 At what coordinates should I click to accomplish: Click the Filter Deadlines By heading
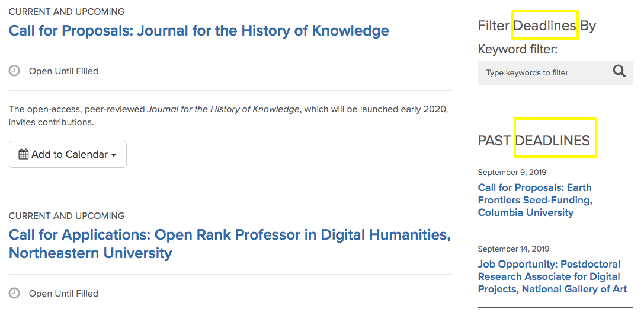(537, 26)
